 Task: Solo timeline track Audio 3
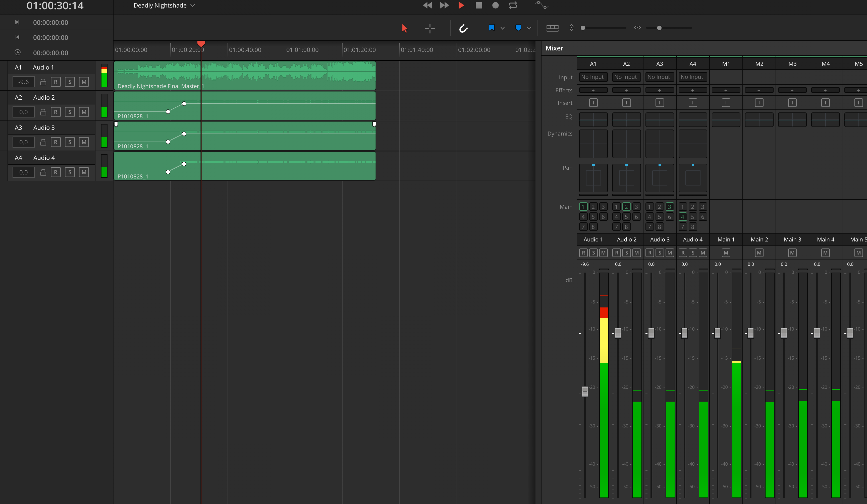coord(70,142)
